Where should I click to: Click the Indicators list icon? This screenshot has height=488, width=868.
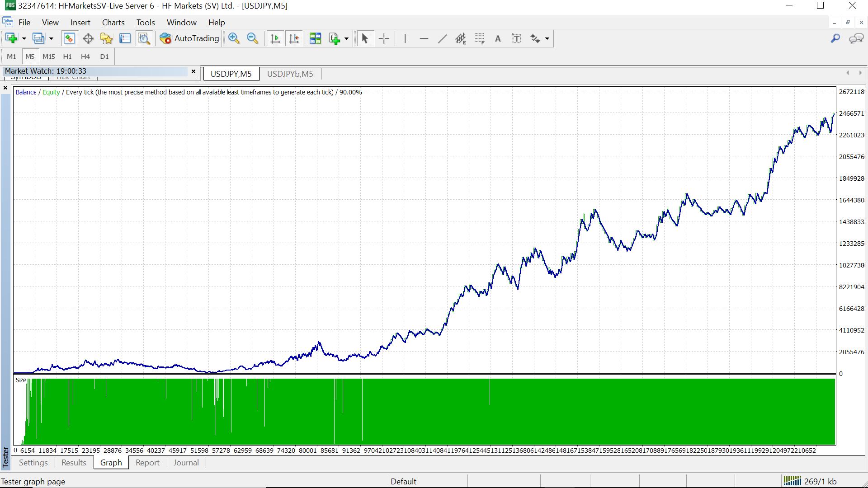click(x=335, y=39)
